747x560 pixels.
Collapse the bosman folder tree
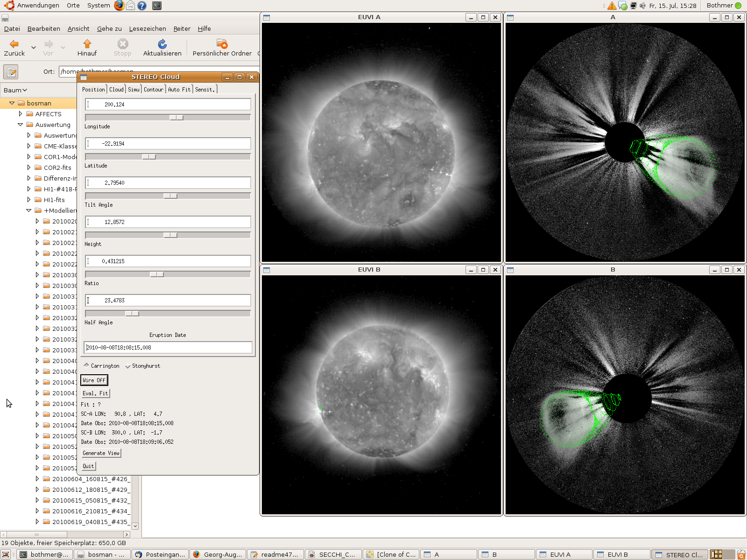click(x=12, y=103)
